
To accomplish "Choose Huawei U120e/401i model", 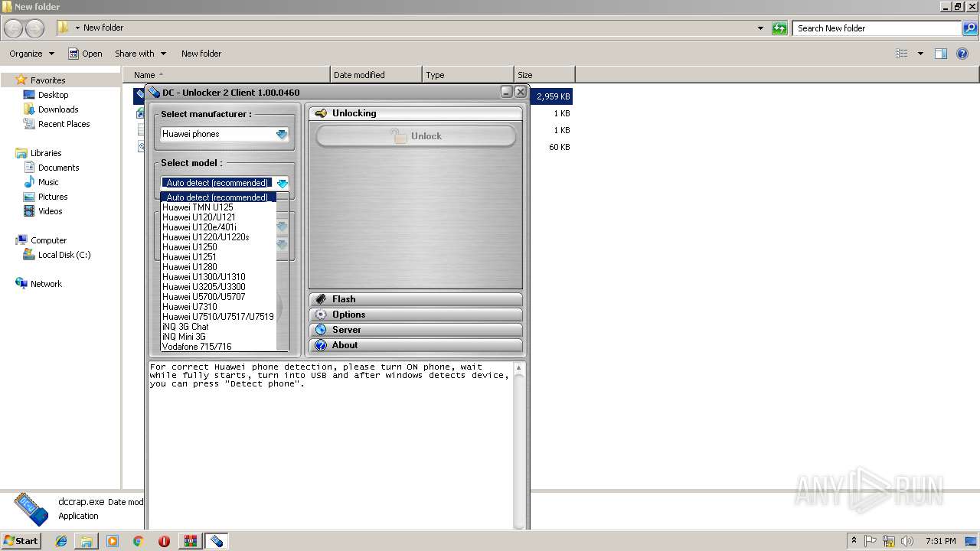I will tap(218, 227).
